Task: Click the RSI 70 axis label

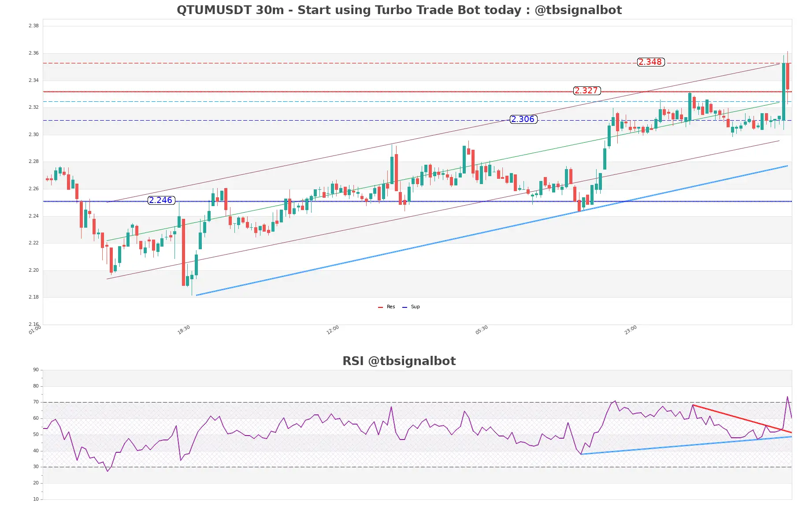Action: point(36,402)
